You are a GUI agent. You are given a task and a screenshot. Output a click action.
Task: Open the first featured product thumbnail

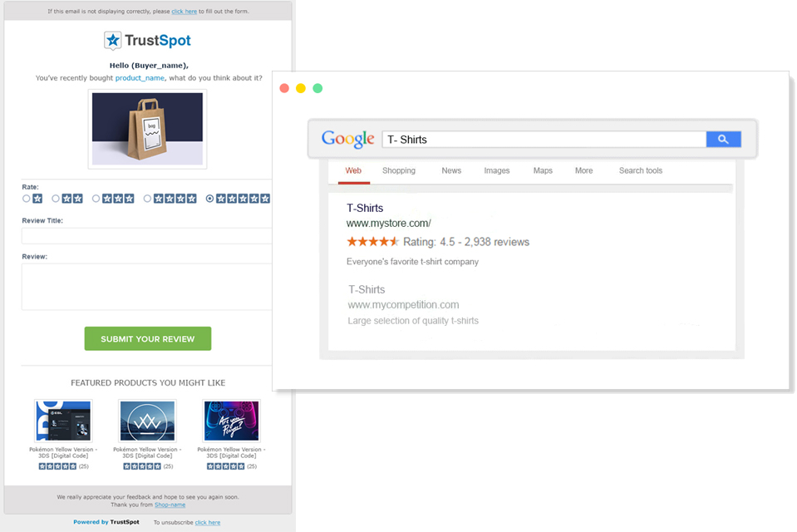pyautogui.click(x=63, y=421)
